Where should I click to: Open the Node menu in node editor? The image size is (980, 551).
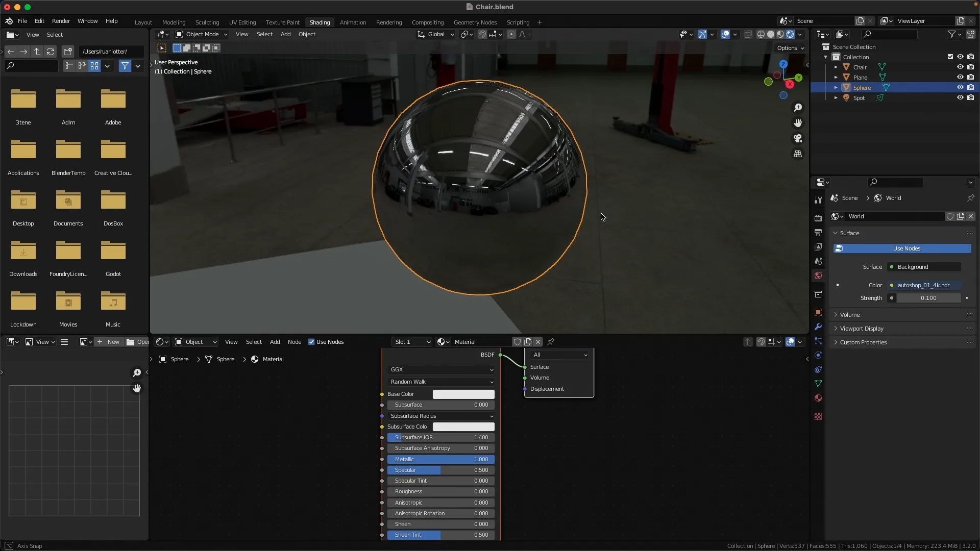[x=295, y=342]
